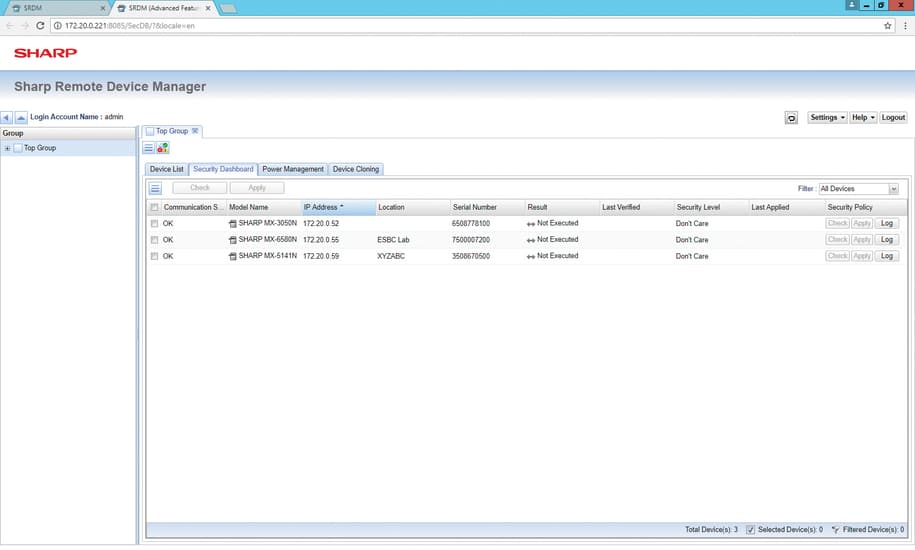Open Log for the ESBC Lab device
Screen dimensions: 915x550
pyautogui.click(x=886, y=240)
